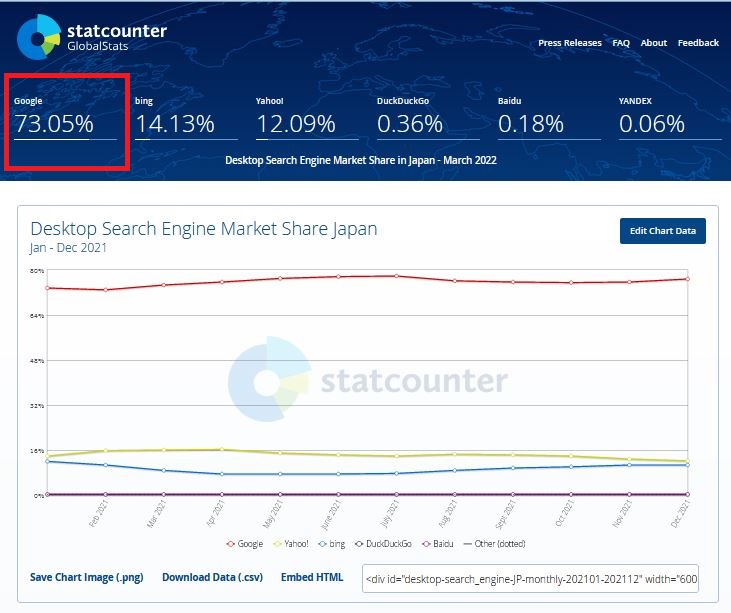
Task: Click the 16% y-axis label
Action: tap(37, 451)
